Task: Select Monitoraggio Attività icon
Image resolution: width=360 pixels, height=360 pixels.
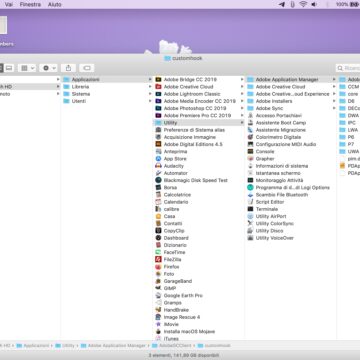Action: [x=250, y=180]
